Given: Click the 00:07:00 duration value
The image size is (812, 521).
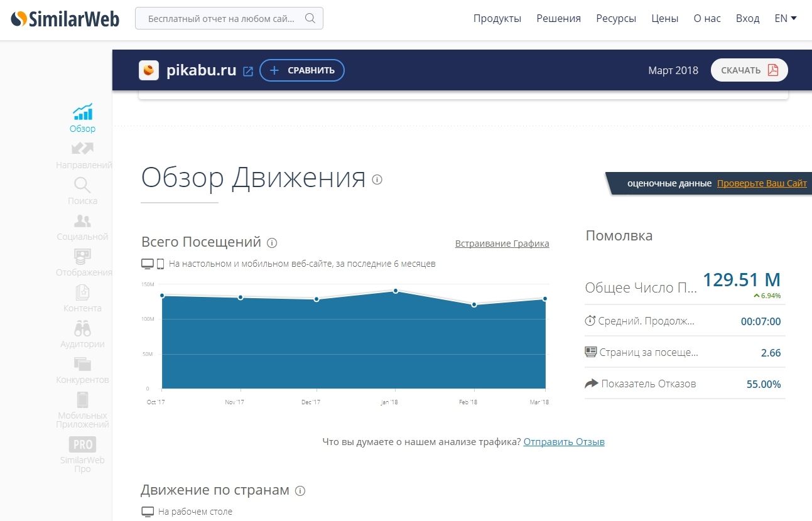Looking at the screenshot, I should 761,321.
